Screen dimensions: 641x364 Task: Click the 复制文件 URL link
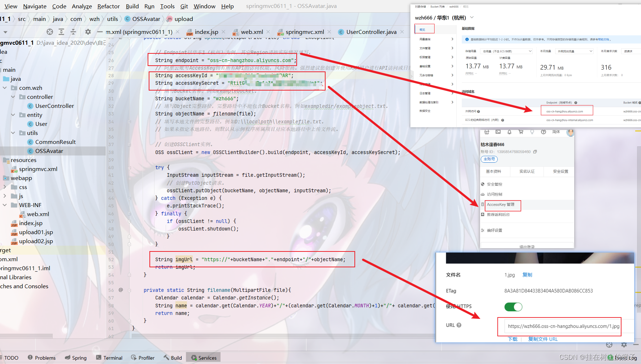coord(542,339)
